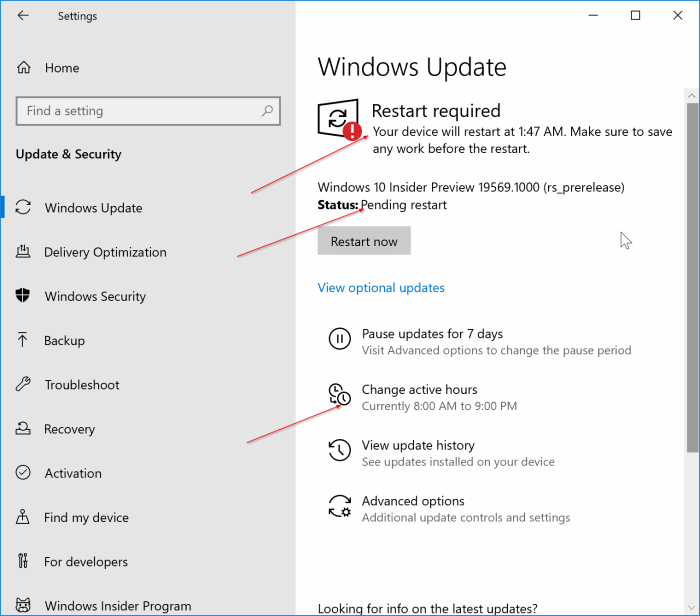Click the Recovery icon
The width and height of the screenshot is (700, 616).
coord(23,429)
